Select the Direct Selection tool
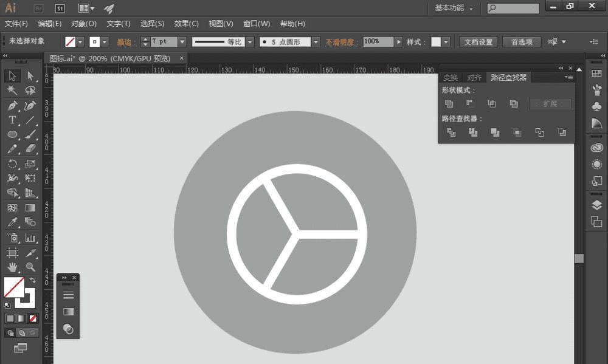Viewport: 608px width, 364px height. pyautogui.click(x=30, y=75)
